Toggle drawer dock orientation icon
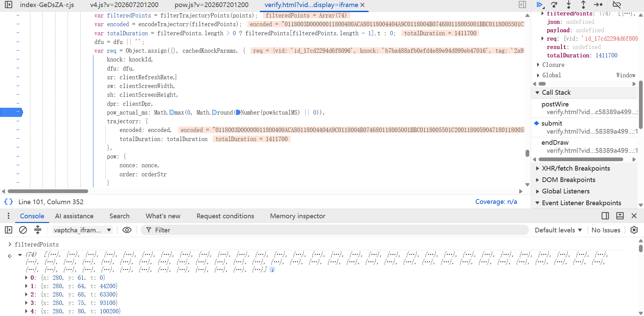Viewport: 644px width, 316px height. pos(620,216)
